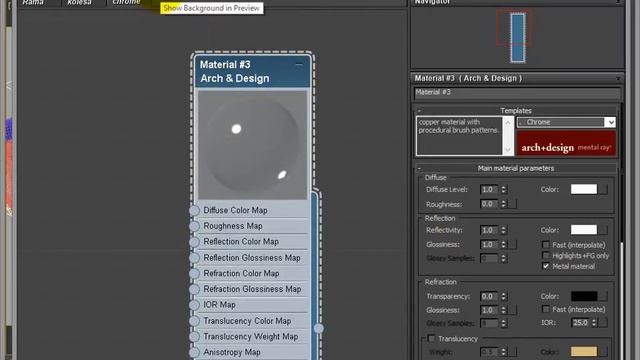
Task: Enable Reflection Fast (interpolate) checkbox
Action: point(546,244)
